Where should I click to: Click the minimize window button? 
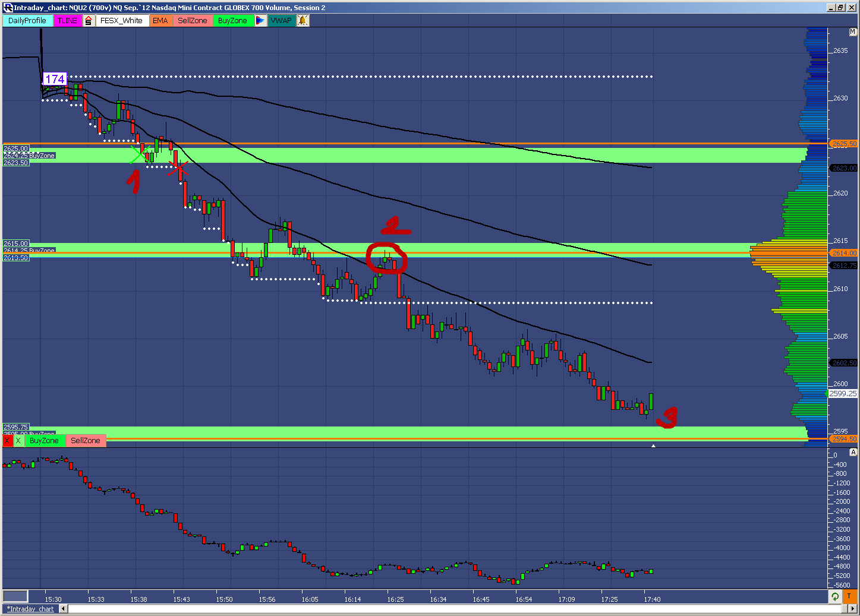[x=831, y=8]
